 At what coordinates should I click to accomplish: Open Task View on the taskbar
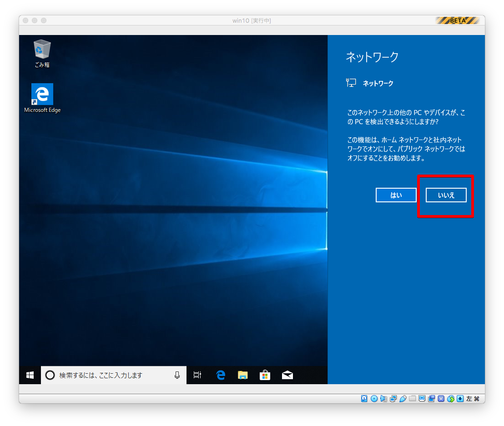197,375
